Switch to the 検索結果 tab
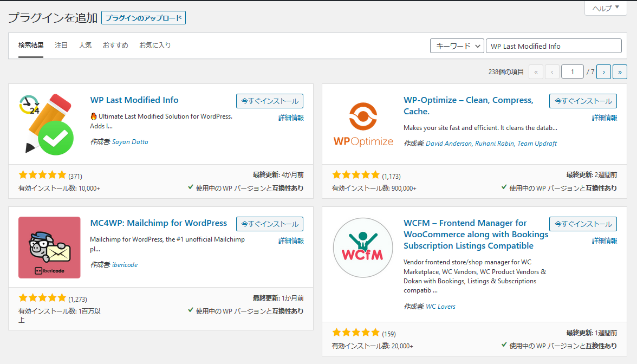Image resolution: width=637 pixels, height=364 pixels. 31,45
